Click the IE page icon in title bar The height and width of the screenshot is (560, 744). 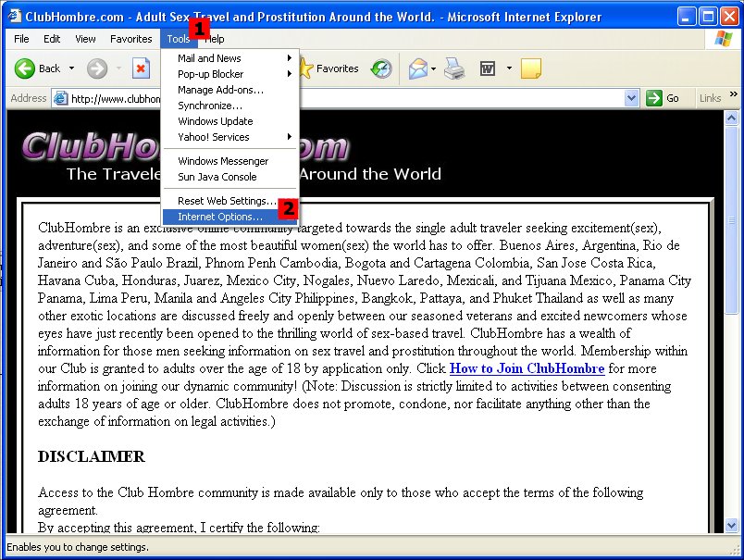coord(14,17)
